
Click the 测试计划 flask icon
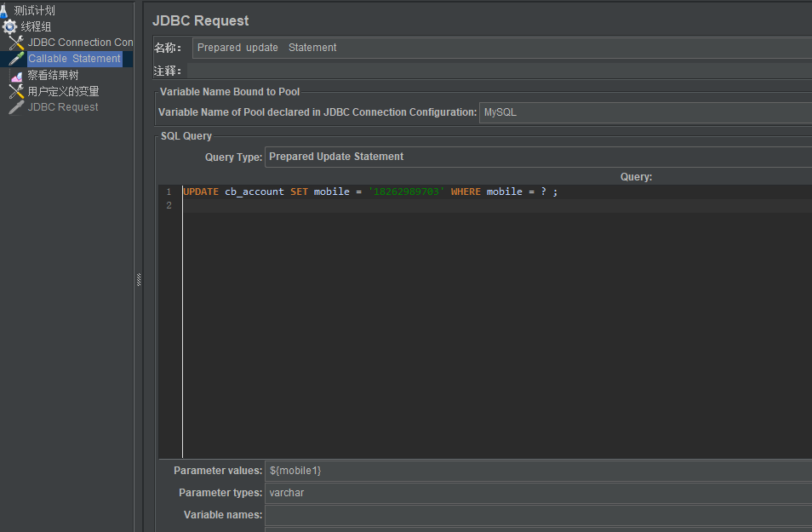coord(3,10)
